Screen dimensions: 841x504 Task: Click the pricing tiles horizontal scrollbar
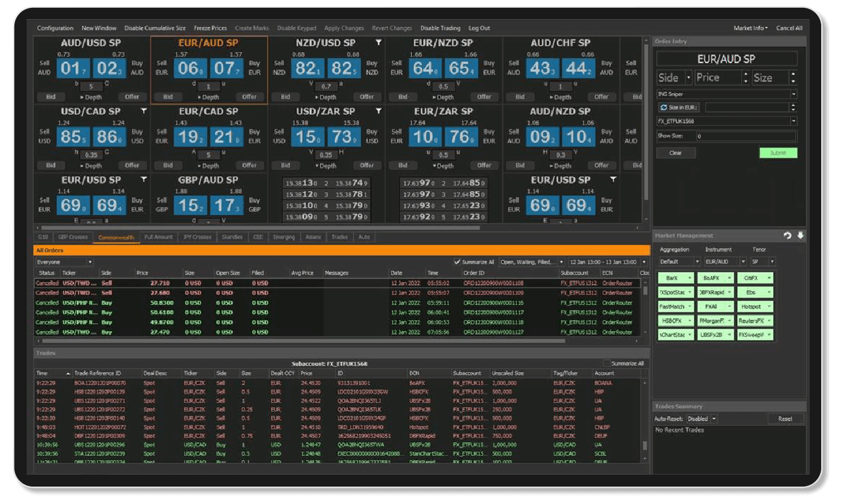261,228
